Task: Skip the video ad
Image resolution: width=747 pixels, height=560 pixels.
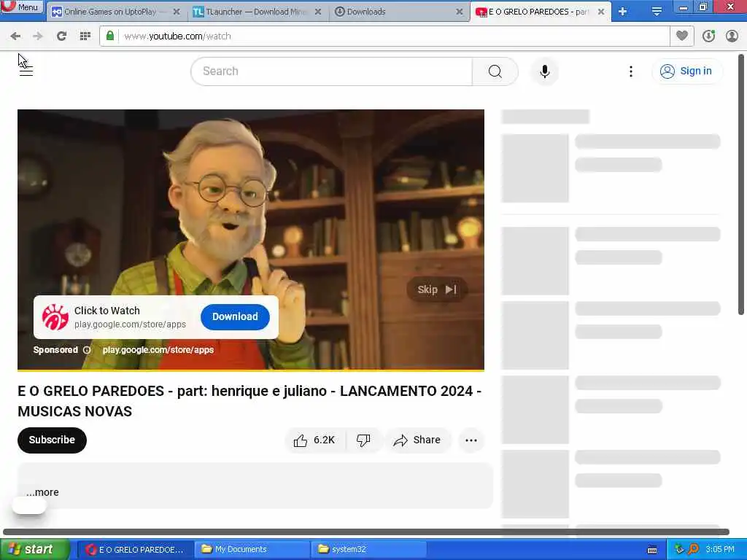Action: tap(437, 289)
